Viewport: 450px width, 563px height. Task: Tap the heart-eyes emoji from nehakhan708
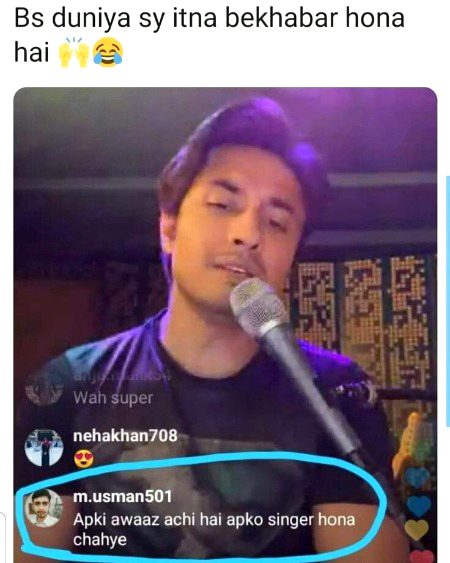click(x=83, y=458)
